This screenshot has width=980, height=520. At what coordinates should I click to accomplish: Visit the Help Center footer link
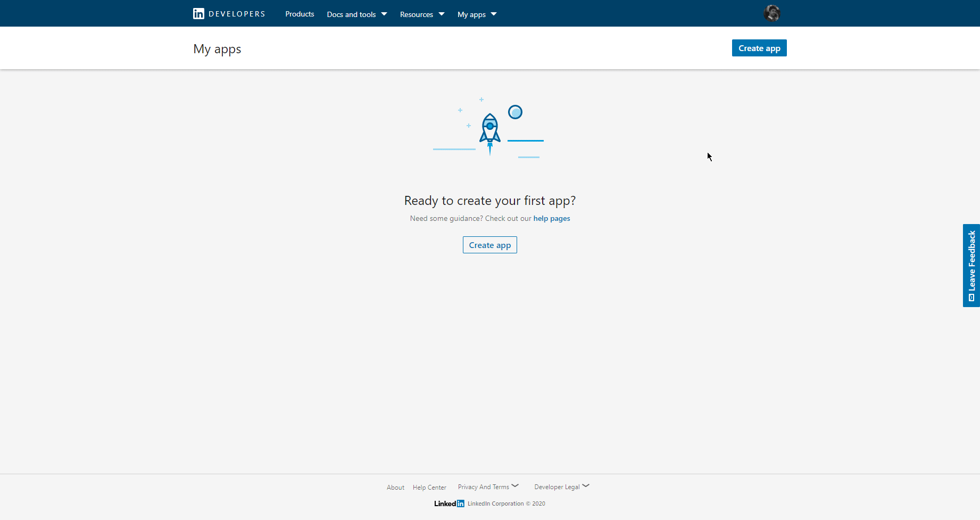coord(429,487)
